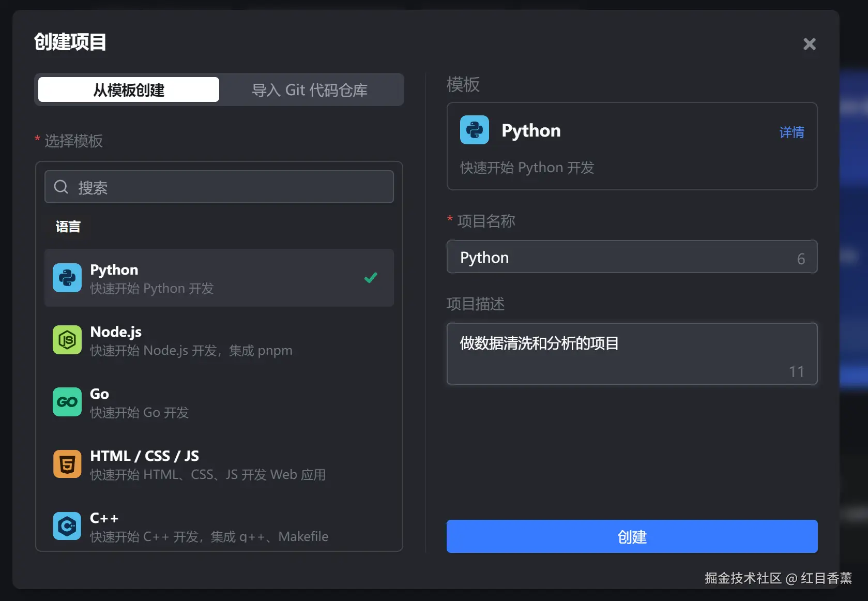Switch to 从模板创建 tab
Image resolution: width=868 pixels, height=601 pixels.
pyautogui.click(x=129, y=90)
